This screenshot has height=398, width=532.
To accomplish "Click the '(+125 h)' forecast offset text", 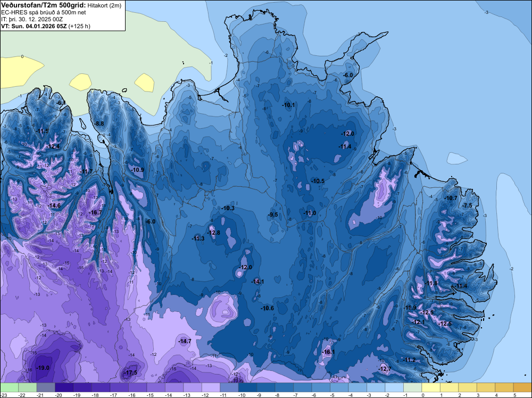I will coord(79,26).
